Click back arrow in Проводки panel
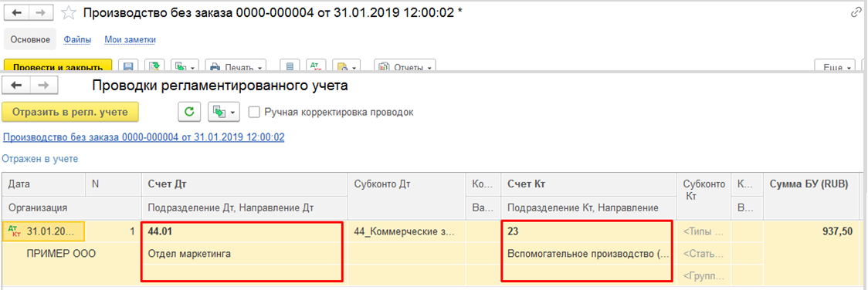The height and width of the screenshot is (290, 868). 16,85
